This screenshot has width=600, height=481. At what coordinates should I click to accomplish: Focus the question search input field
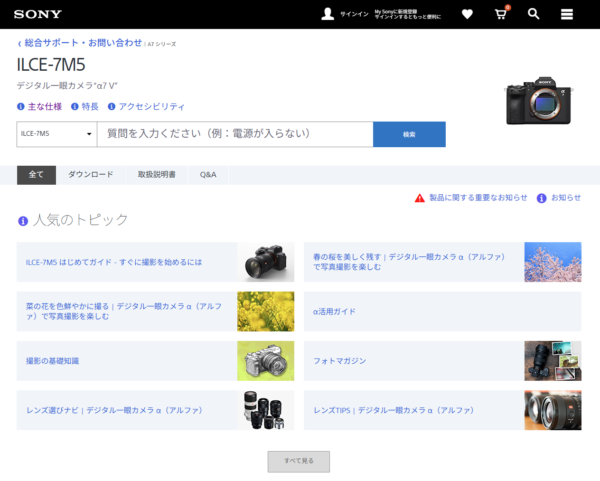tap(235, 134)
